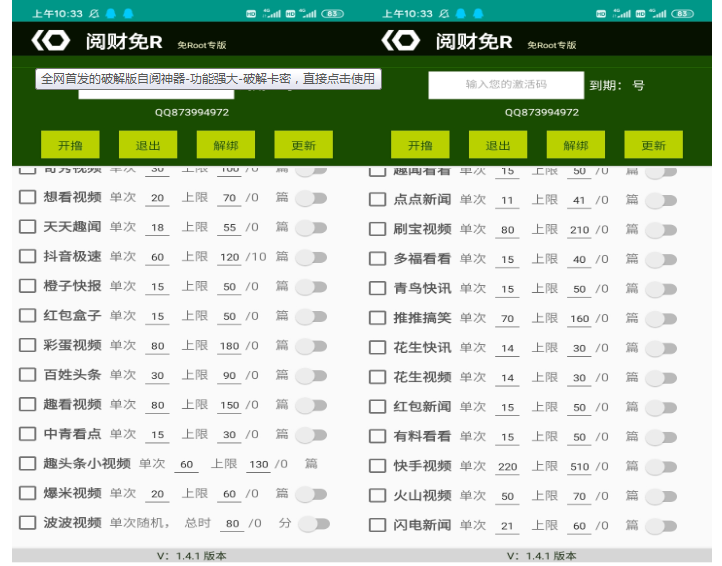This screenshot has height=566, width=722.
Task: Turn on the 爆米视频 toggle
Action: tap(311, 494)
